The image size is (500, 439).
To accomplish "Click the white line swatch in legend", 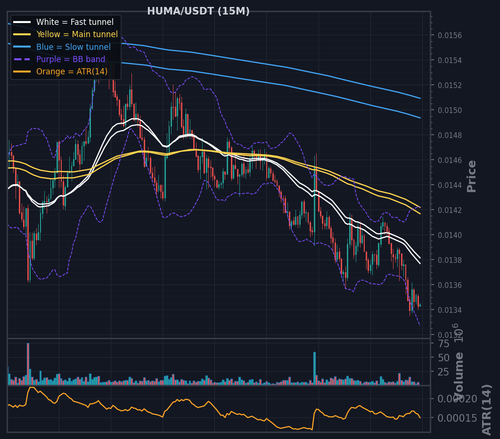I will point(22,22).
